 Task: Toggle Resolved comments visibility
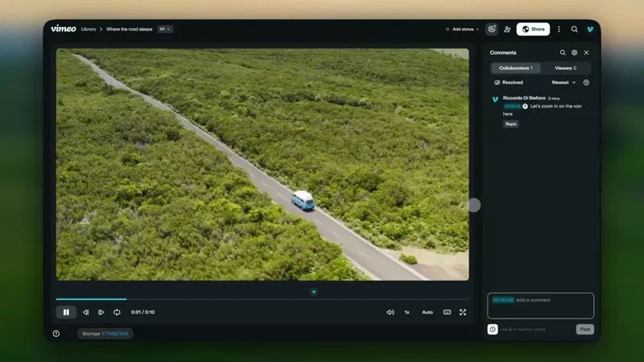(508, 82)
